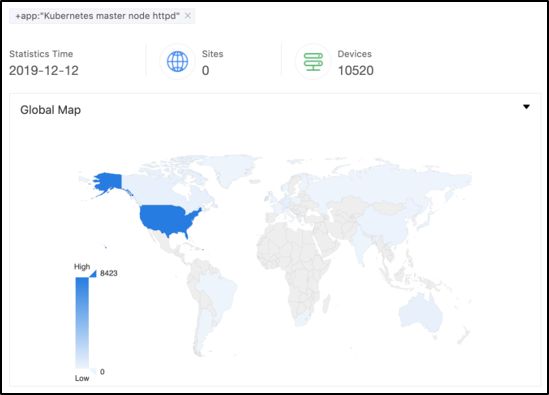Click the Statistics Time date 2019-12-12
Viewport: 549px width, 395px height.
44,70
